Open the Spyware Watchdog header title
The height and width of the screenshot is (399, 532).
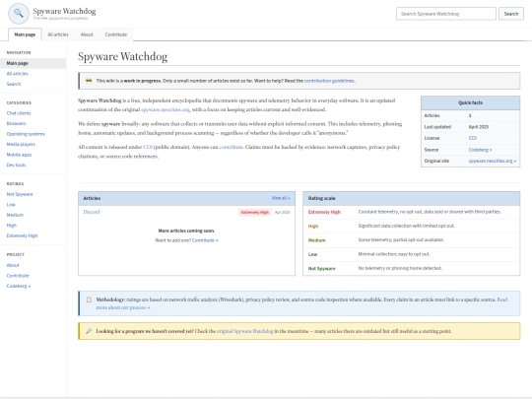[x=64, y=11]
